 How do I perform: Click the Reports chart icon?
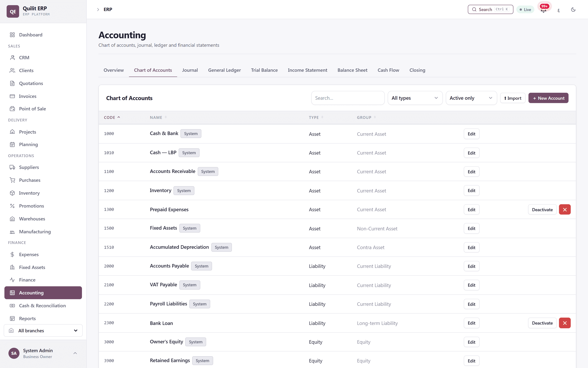click(x=12, y=319)
